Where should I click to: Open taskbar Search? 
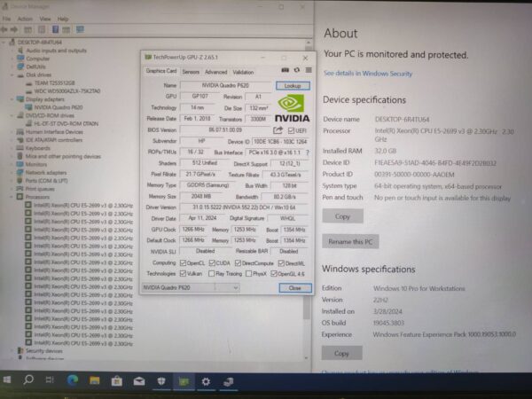click(28, 379)
